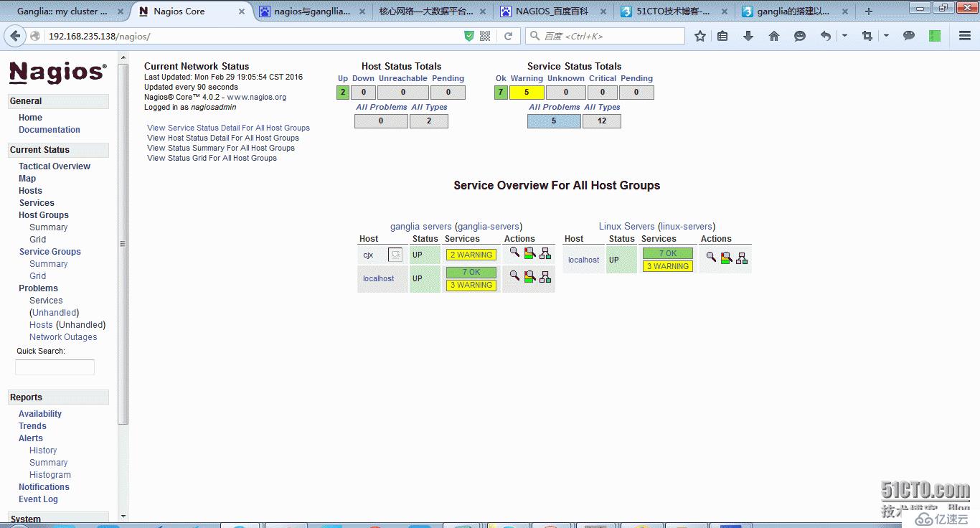
Task: Open service details icon for ganglia-servers localhost
Action: click(529, 276)
